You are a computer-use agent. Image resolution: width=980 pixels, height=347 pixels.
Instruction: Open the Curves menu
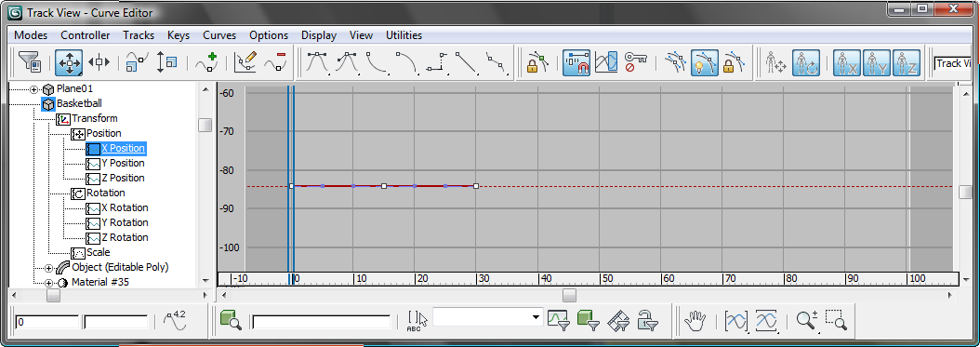point(219,35)
